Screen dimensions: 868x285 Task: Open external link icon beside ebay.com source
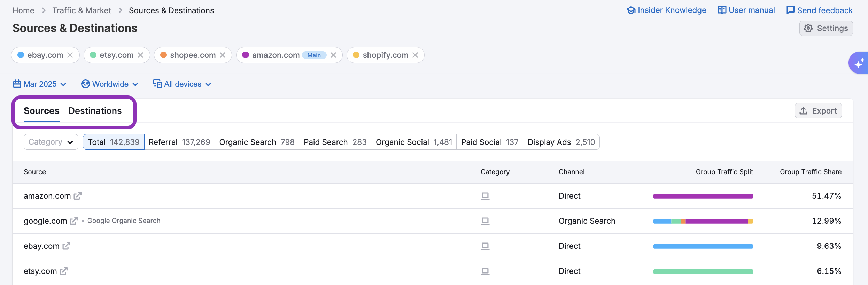pyautogui.click(x=66, y=246)
